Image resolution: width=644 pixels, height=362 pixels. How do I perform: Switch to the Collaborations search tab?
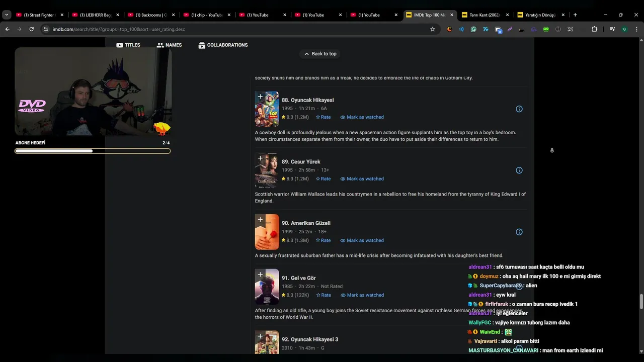coord(223,45)
